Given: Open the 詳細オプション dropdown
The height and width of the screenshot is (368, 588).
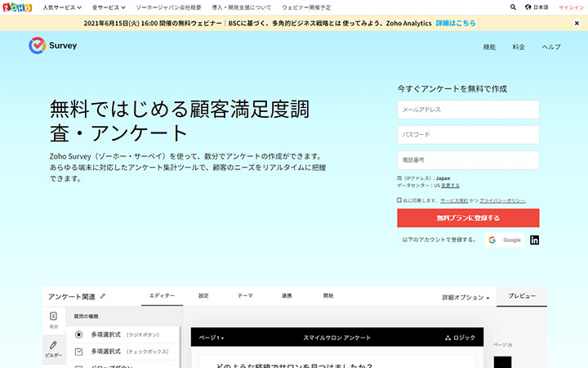Looking at the screenshot, I should point(465,298).
